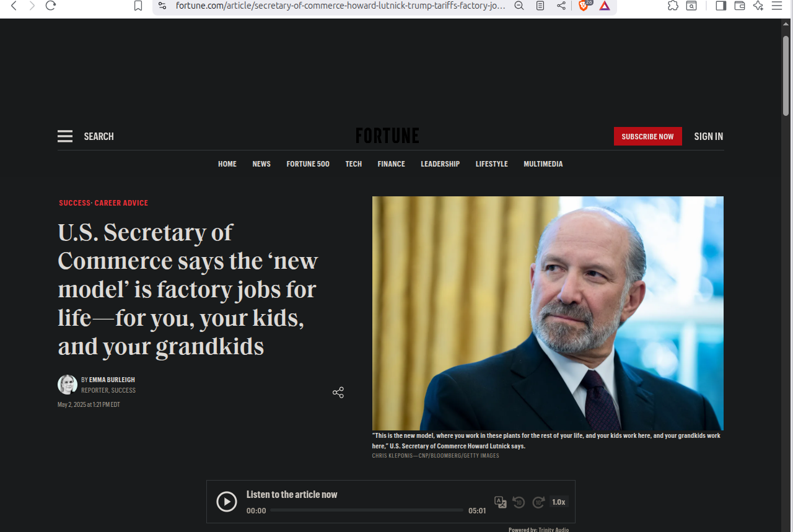
Task: Open the hamburger menu beside SEARCH
Action: pos(65,136)
